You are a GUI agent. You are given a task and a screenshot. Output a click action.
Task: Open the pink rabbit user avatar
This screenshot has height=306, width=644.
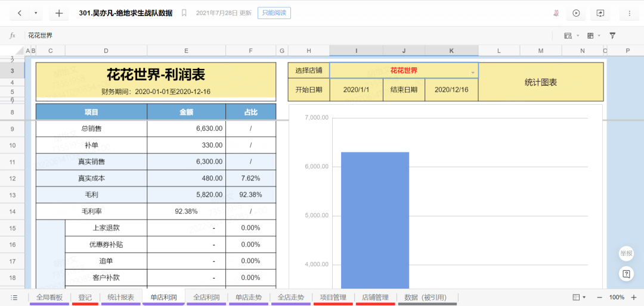[x=556, y=13]
